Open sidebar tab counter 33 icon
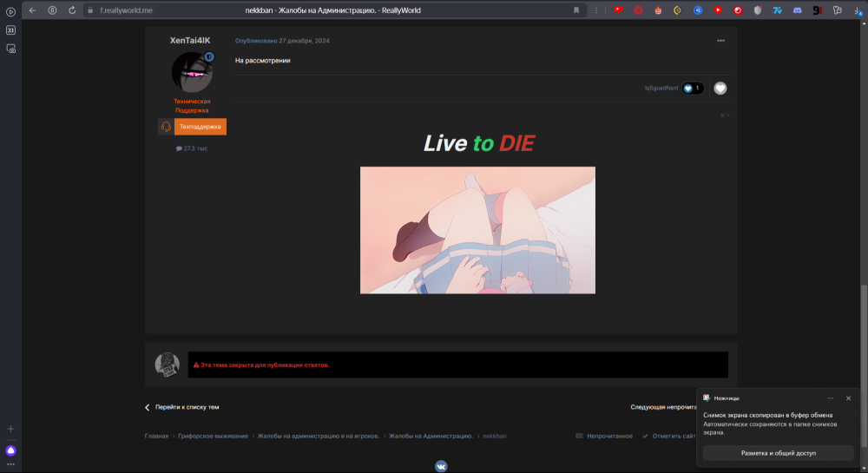The height and width of the screenshot is (473, 868). click(x=10, y=30)
